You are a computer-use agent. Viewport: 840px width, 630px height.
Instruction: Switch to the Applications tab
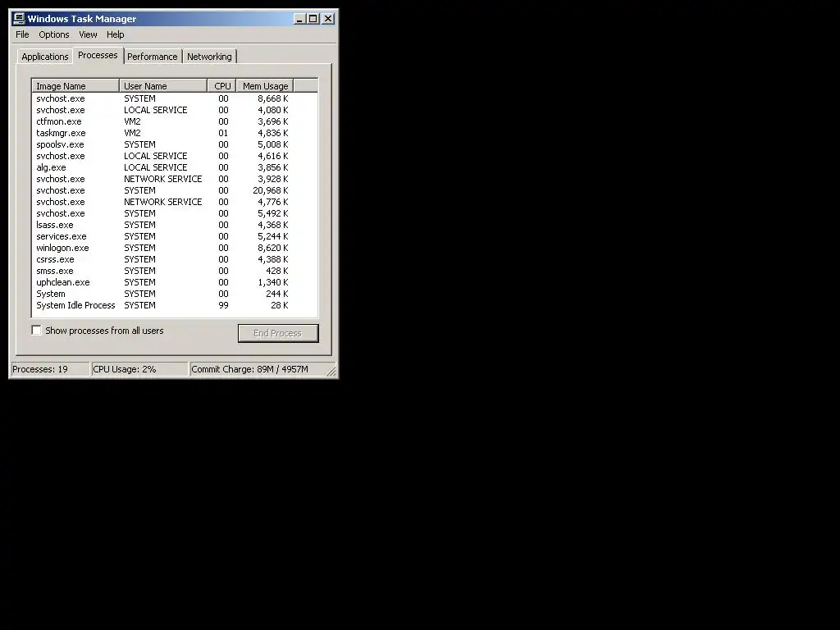(x=45, y=57)
